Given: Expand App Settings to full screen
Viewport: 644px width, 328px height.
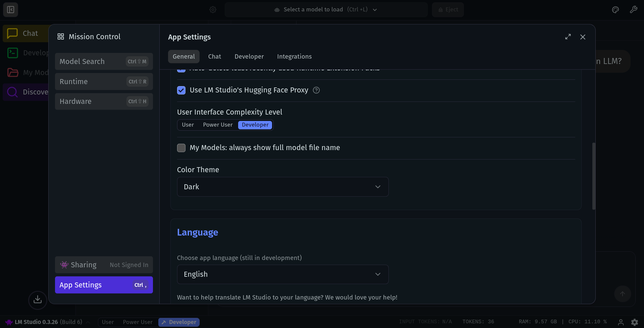Looking at the screenshot, I should click(568, 37).
